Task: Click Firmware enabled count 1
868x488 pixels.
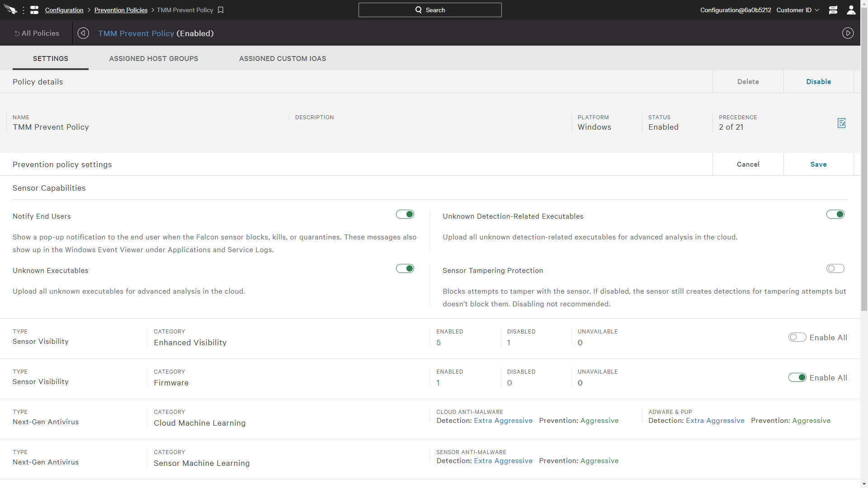Action: pos(438,383)
